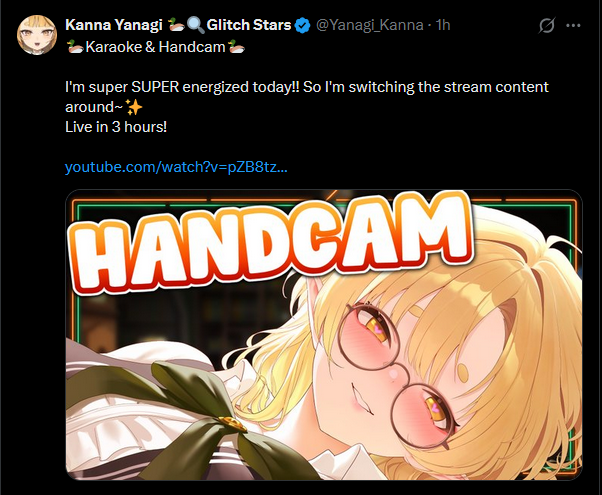Click the Glitch Stars name text
602x495 pixels.
coord(249,25)
